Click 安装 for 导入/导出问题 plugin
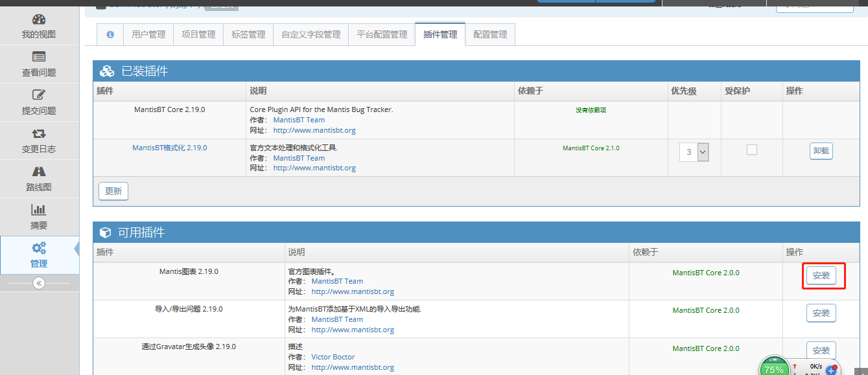Image resolution: width=868 pixels, height=375 pixels. 821,313
